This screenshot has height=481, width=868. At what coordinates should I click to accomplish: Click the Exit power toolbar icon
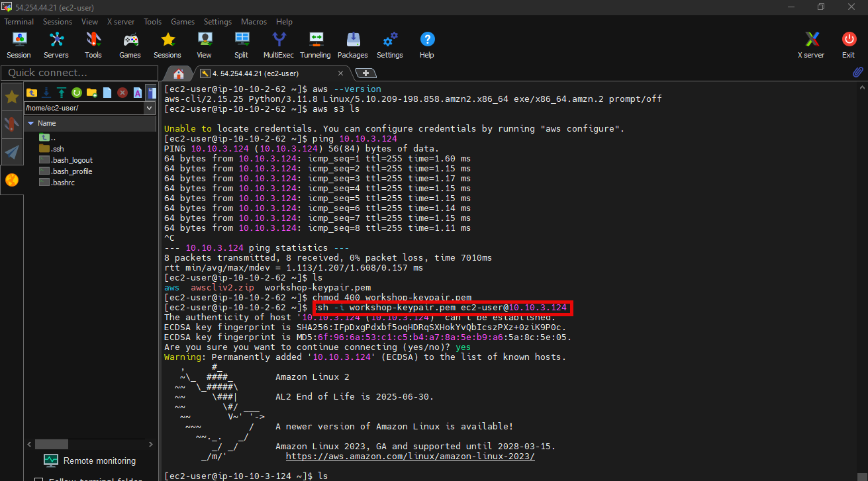[x=848, y=46]
